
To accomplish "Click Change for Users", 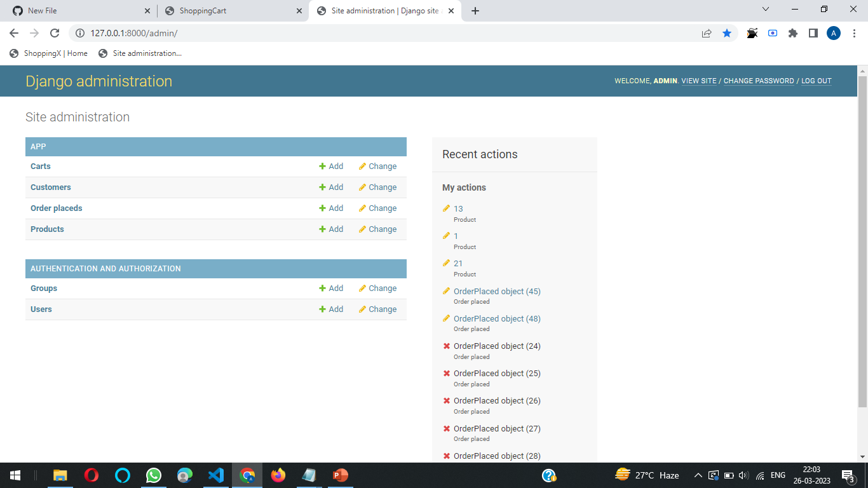I will 377,309.
